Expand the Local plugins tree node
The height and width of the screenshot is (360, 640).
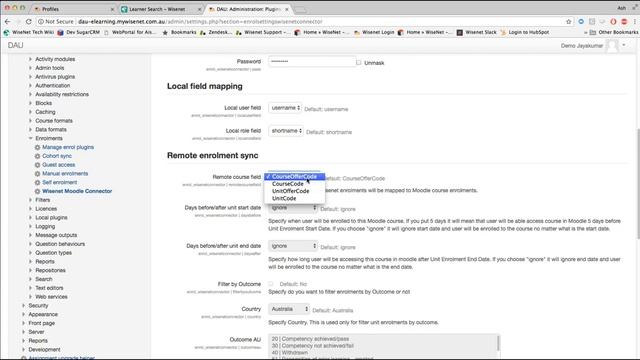[31, 218]
